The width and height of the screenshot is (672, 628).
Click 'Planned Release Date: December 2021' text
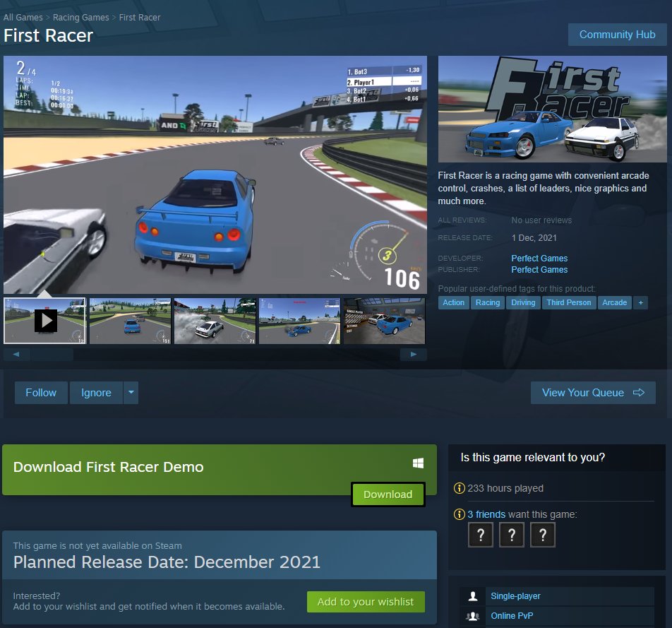[x=167, y=562]
